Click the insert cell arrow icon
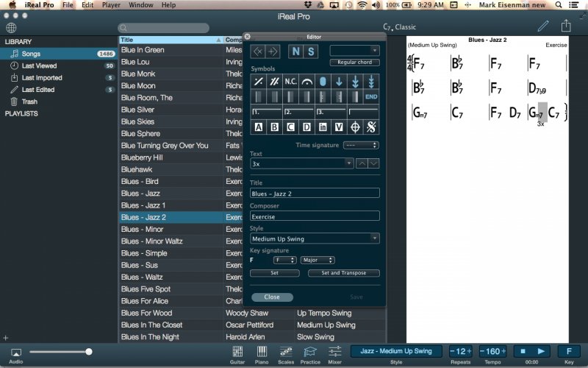588x368 pixels. (x=273, y=52)
